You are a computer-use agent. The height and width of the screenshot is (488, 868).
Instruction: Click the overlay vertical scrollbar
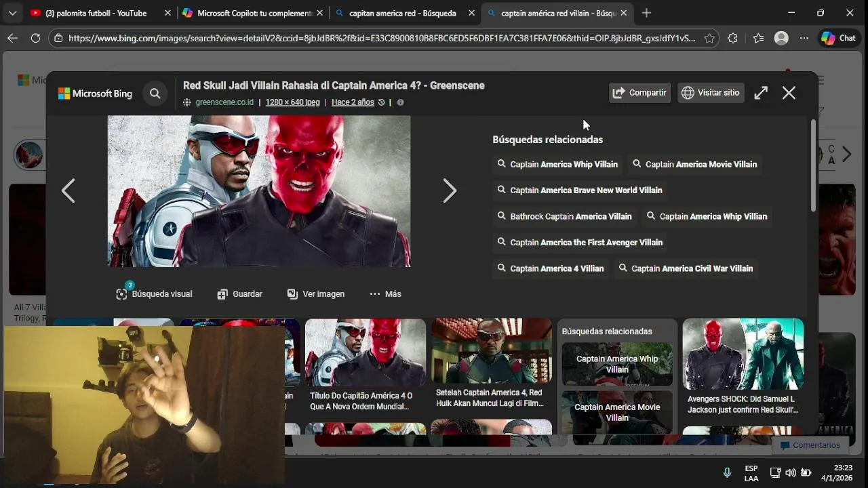pos(813,166)
